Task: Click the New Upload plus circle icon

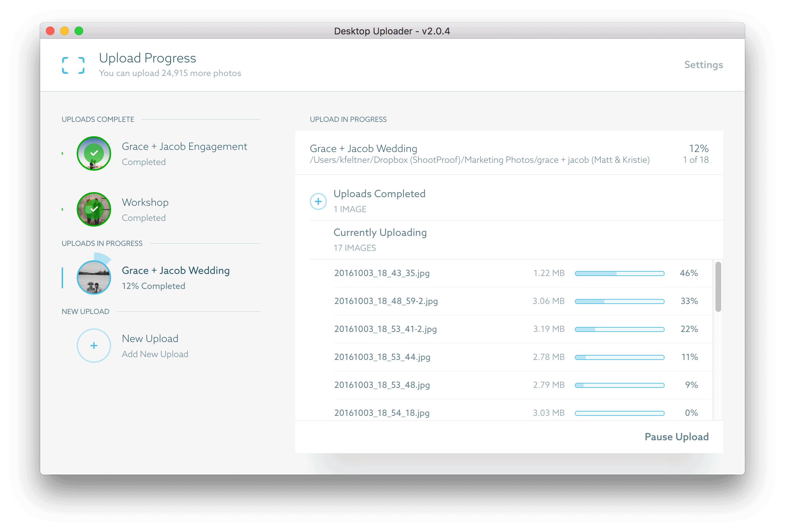Action: point(94,346)
